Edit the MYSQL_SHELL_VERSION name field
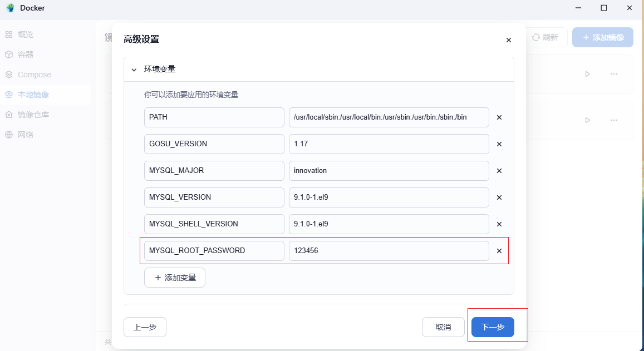 tap(214, 224)
